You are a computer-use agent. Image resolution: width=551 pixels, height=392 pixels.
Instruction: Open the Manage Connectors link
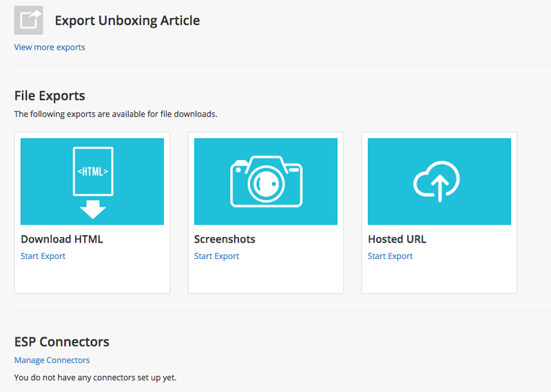[52, 360]
